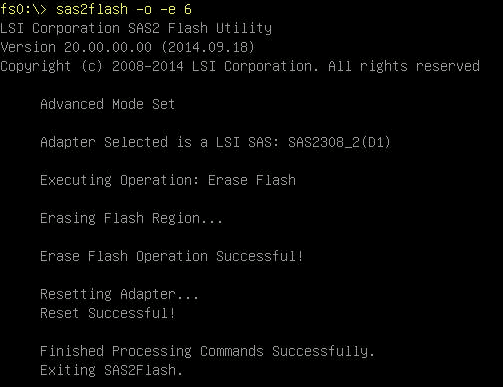The width and height of the screenshot is (503, 387).
Task: Click the SAS2308_2(D1) adapter name
Action: [339, 142]
